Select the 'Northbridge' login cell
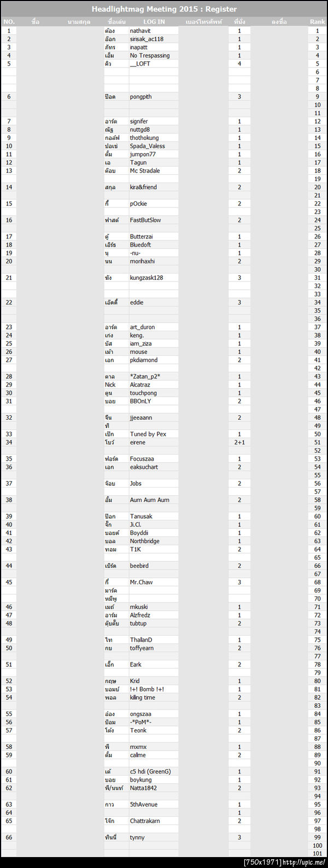This screenshot has height=868, width=328. 145,541
